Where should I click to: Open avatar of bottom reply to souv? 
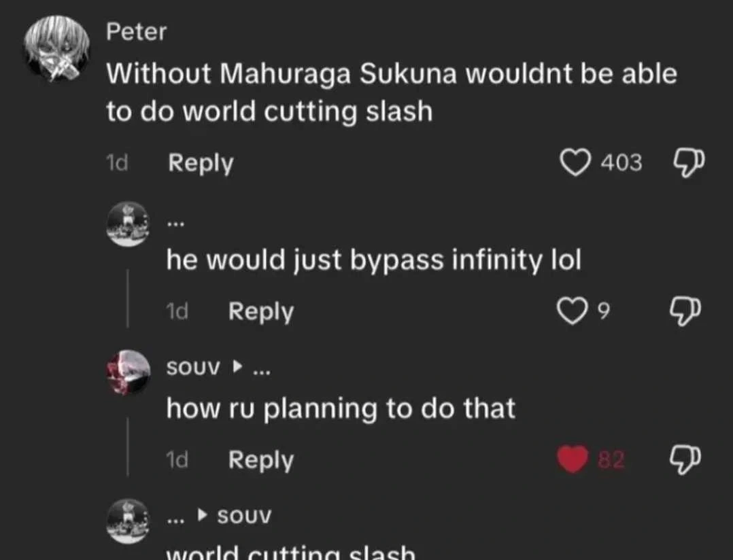[129, 521]
